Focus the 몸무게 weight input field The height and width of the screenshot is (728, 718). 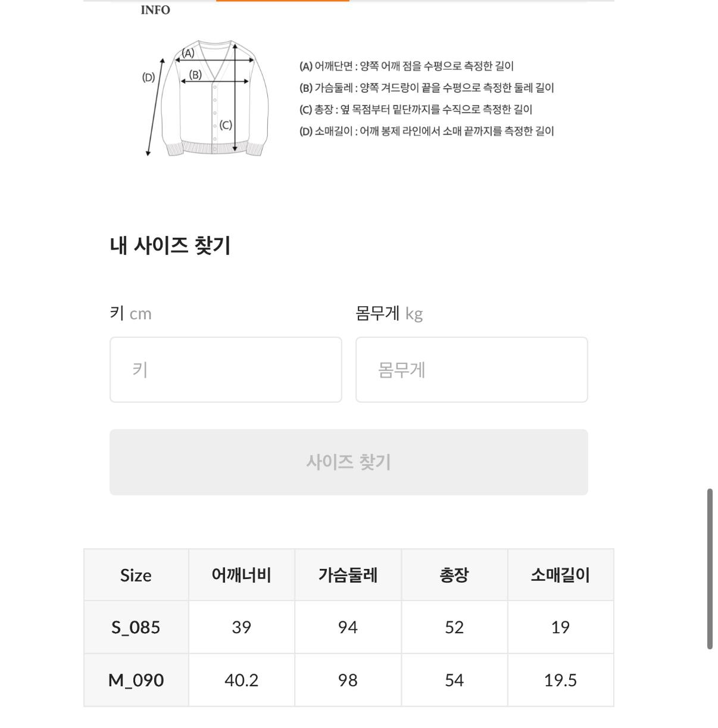click(x=472, y=369)
